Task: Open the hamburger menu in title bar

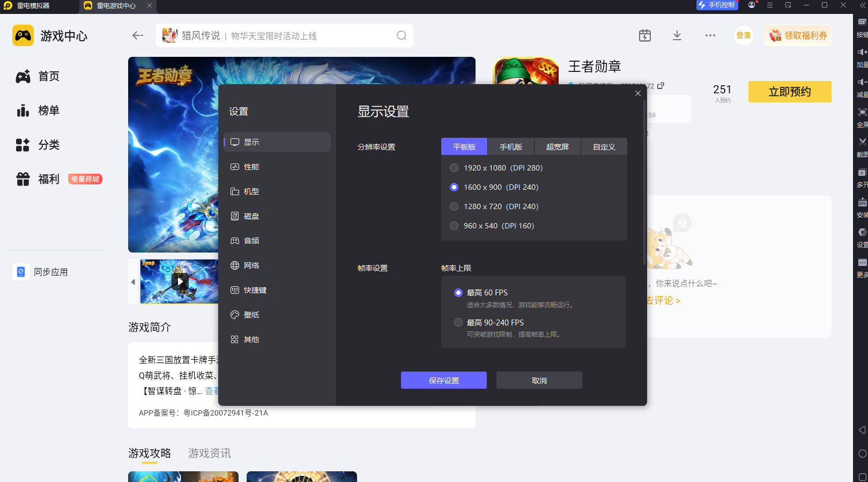Action: [x=770, y=5]
